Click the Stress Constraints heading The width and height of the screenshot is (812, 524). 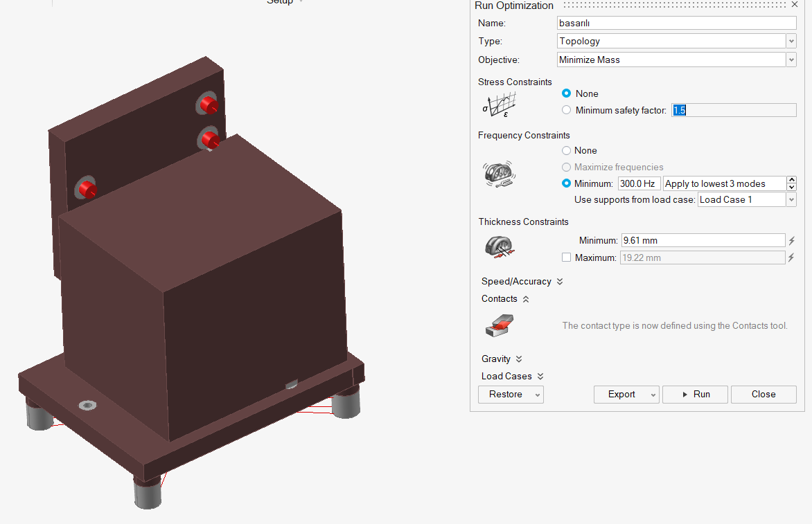click(x=515, y=82)
